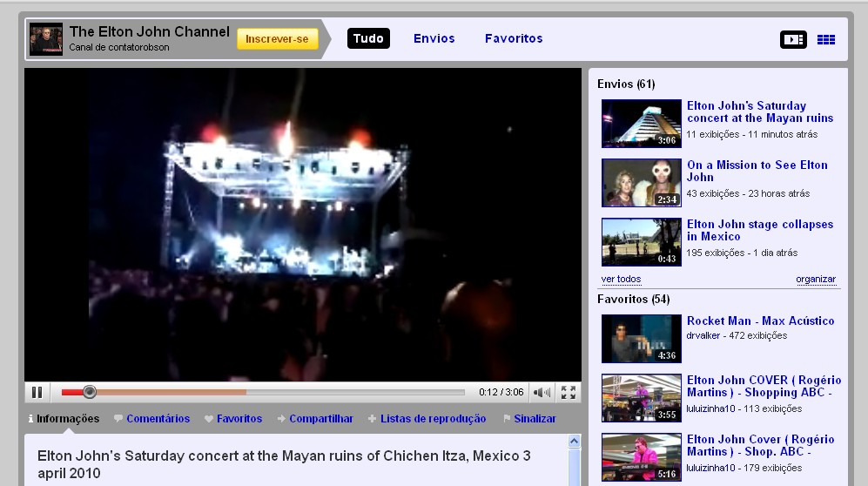Open thumbnail of On a Mission video
868x486 pixels.
pos(642,183)
